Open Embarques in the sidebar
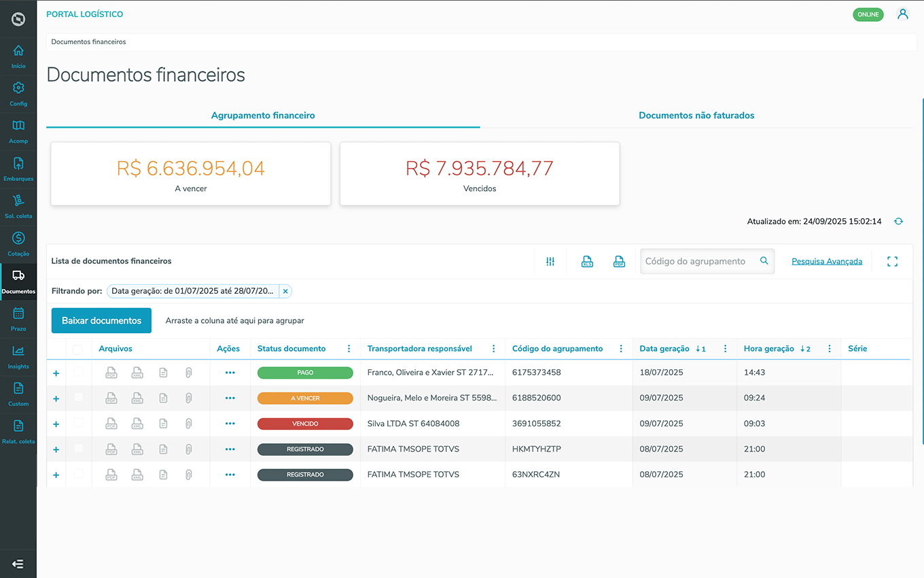Viewport: 924px width, 578px height. pyautogui.click(x=18, y=169)
